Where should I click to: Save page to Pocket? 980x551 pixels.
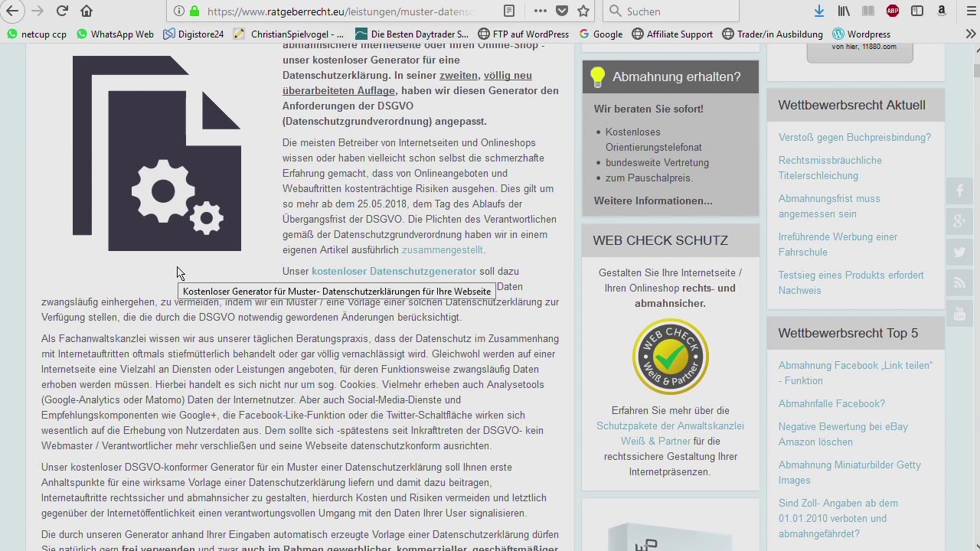tap(562, 11)
